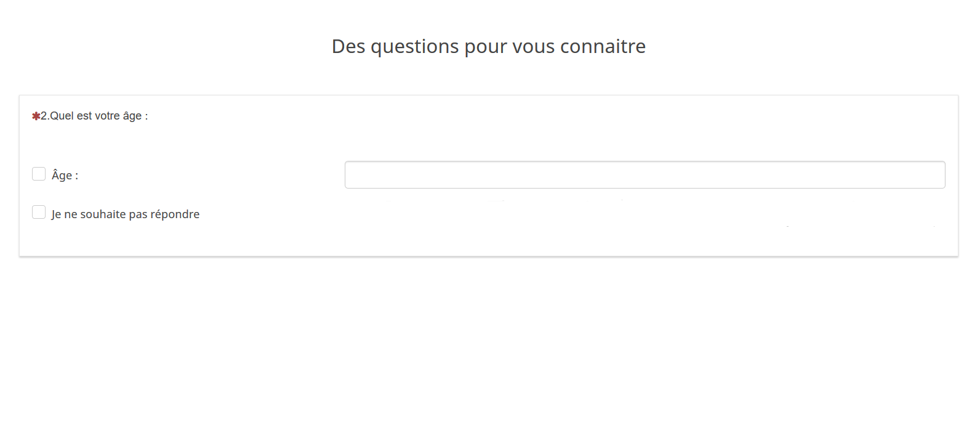Screen dimensions: 980x448
Task: Click the word 'Des' starting the heading
Action: [x=348, y=46]
